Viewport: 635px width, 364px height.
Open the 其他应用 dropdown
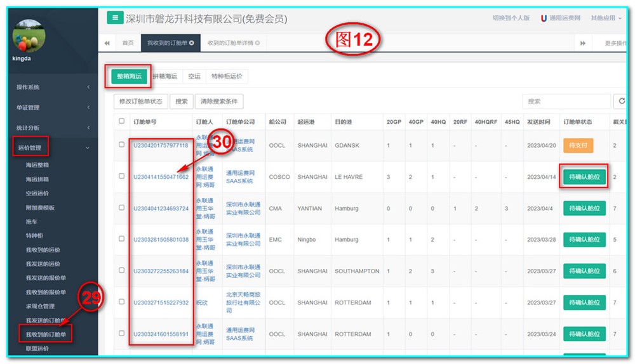(x=605, y=18)
